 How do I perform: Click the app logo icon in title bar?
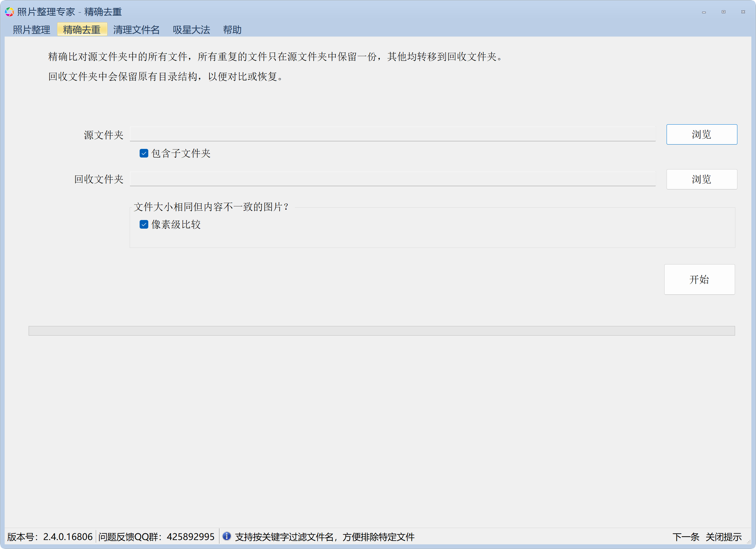(9, 12)
